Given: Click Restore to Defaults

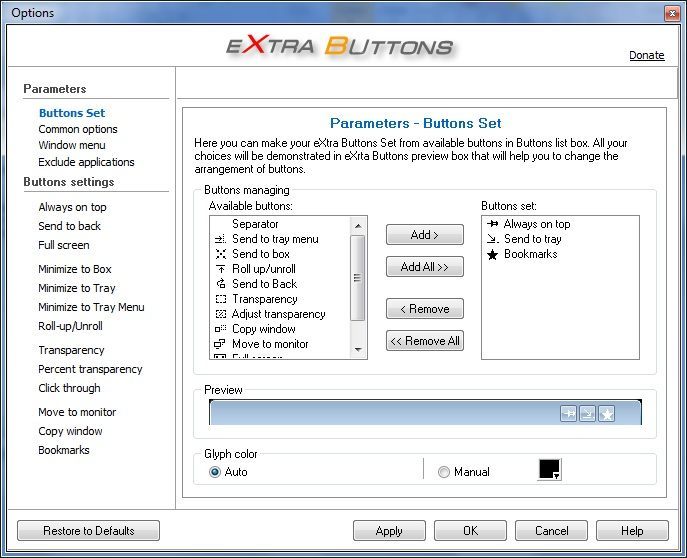Looking at the screenshot, I should [89, 531].
